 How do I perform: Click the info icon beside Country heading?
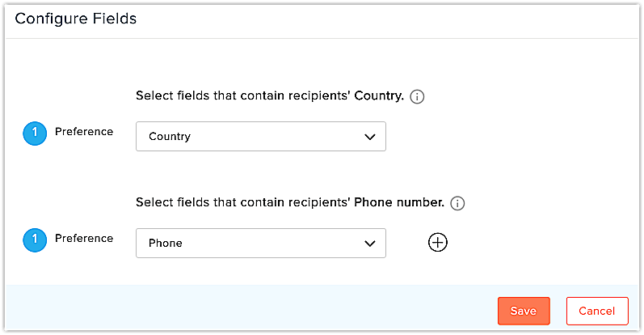[417, 96]
